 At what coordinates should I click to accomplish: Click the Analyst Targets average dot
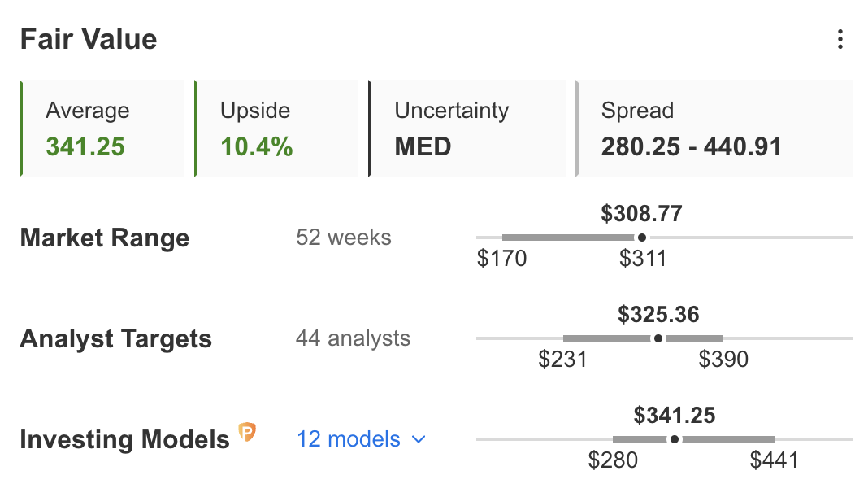pos(658,338)
